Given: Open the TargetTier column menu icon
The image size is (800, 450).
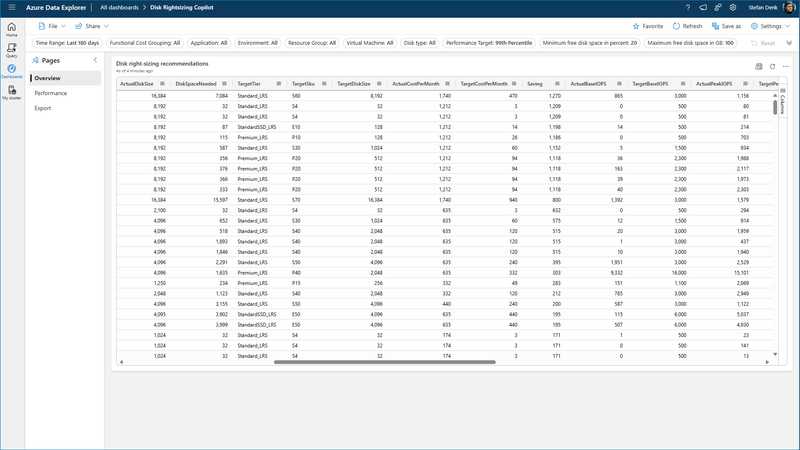Looking at the screenshot, I should (x=279, y=84).
